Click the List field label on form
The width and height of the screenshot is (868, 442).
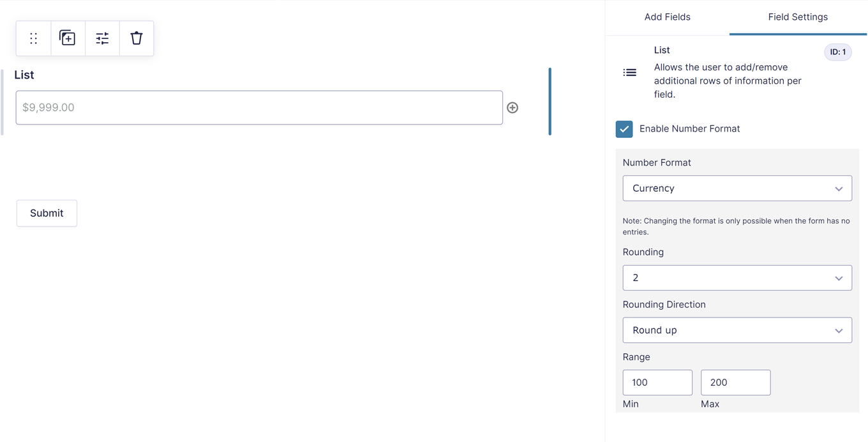24,75
